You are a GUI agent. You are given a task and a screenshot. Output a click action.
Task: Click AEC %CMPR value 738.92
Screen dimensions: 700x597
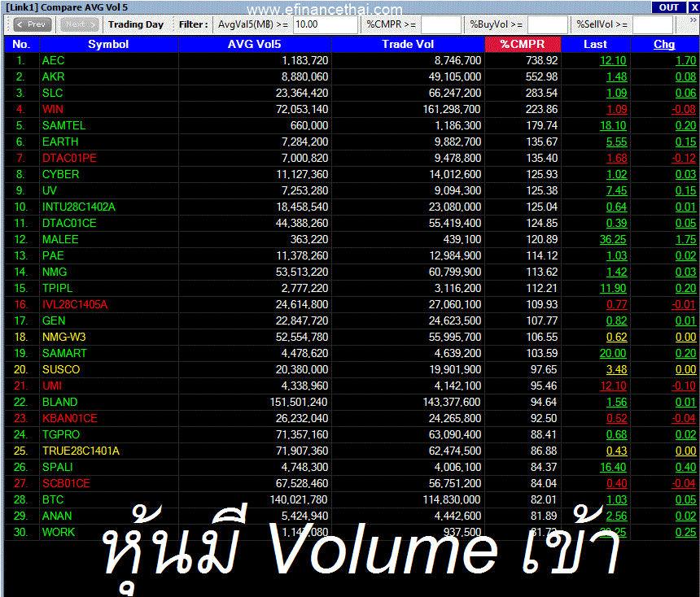tap(541, 61)
